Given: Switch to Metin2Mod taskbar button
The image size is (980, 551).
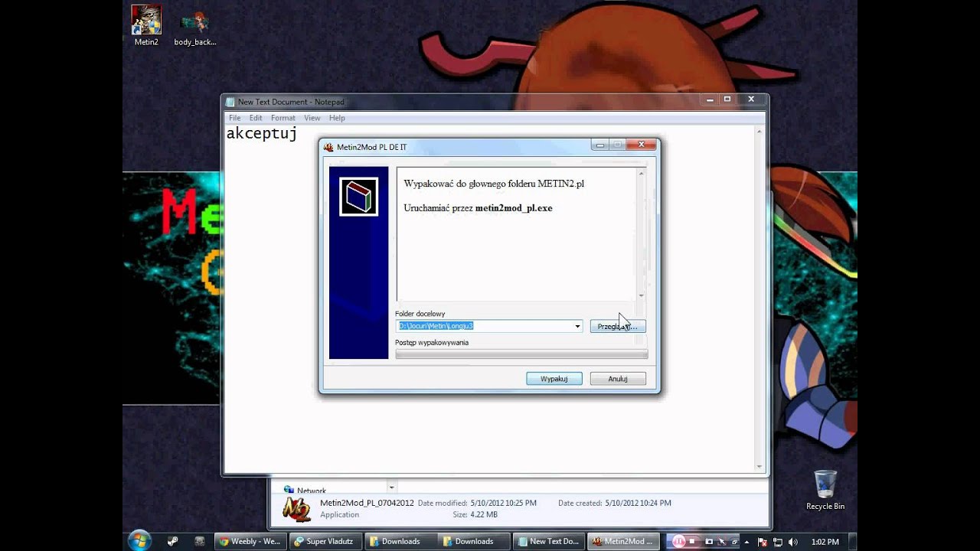Looking at the screenshot, I should click(623, 541).
